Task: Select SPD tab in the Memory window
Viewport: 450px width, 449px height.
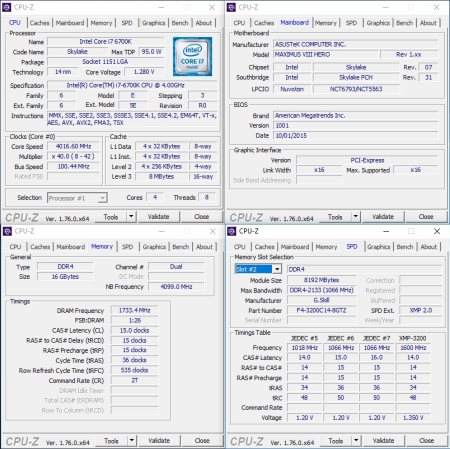Action: (x=127, y=247)
